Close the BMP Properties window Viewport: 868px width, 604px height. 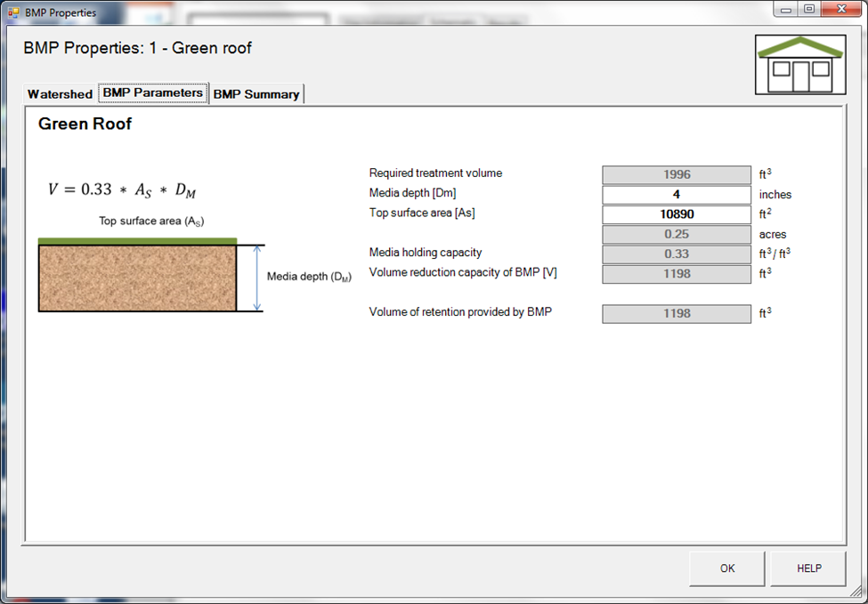[x=840, y=9]
